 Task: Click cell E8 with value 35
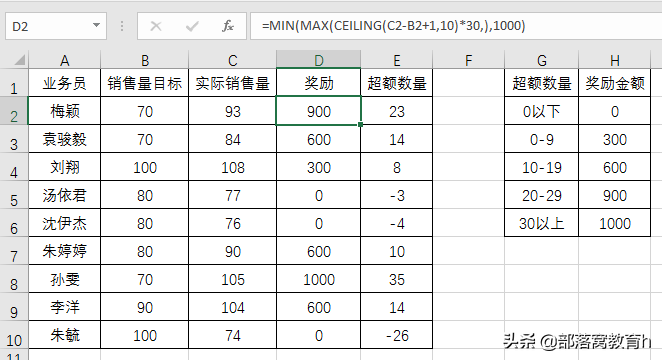tap(397, 279)
